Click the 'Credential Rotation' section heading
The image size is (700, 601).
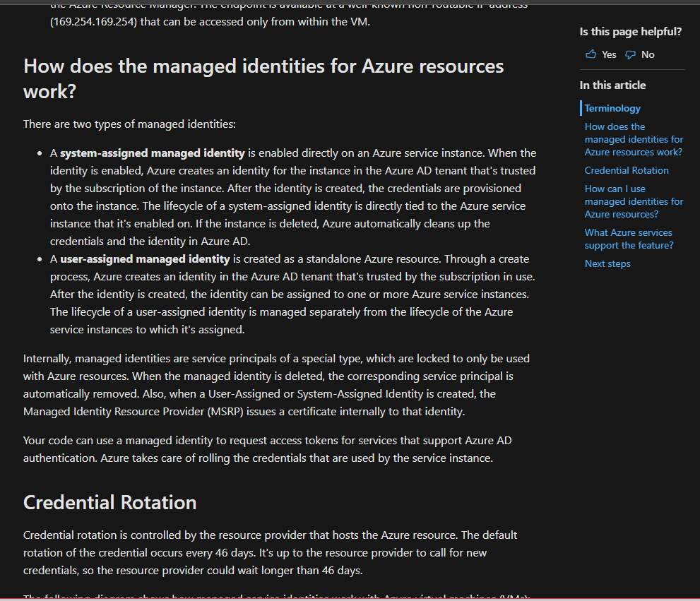(x=109, y=502)
